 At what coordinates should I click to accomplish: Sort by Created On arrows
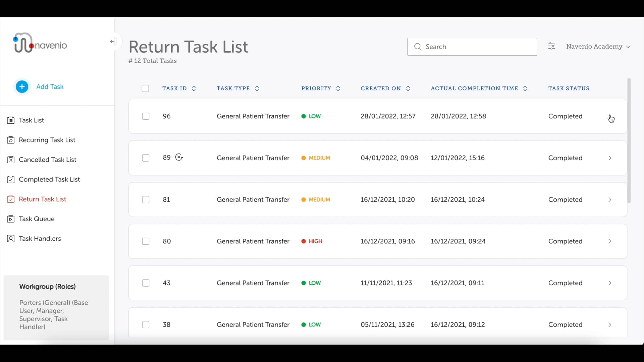coord(409,89)
